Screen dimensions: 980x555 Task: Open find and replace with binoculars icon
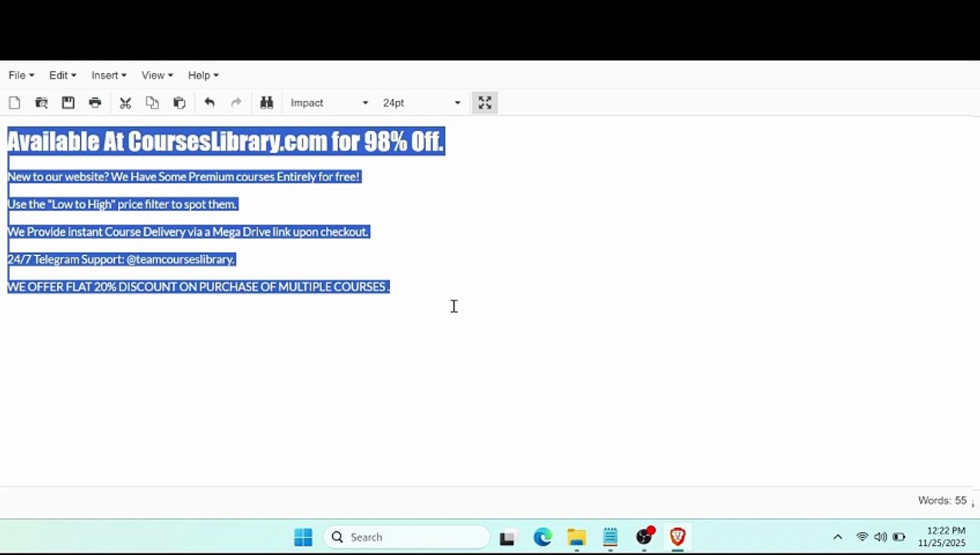coord(267,103)
